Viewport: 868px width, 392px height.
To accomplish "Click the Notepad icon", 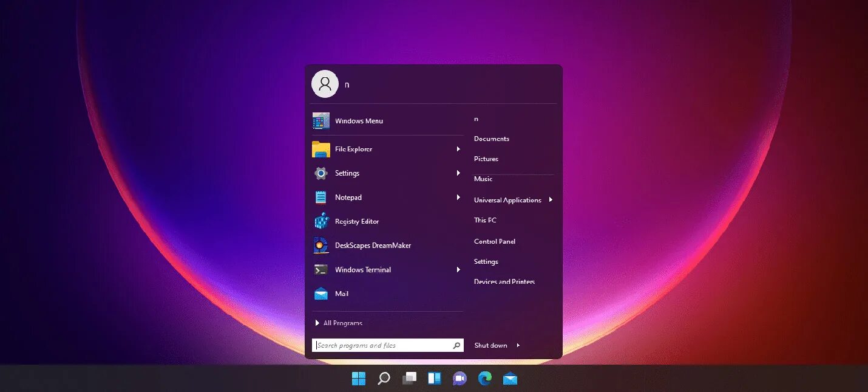I will click(321, 198).
